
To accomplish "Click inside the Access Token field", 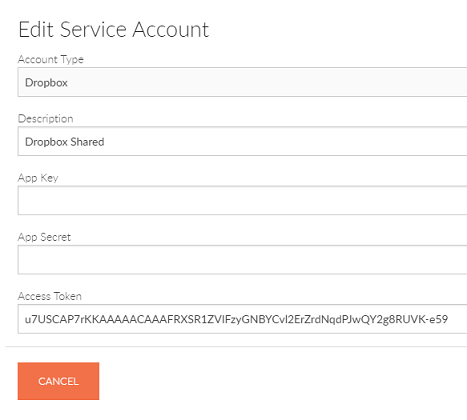I will coord(242,319).
